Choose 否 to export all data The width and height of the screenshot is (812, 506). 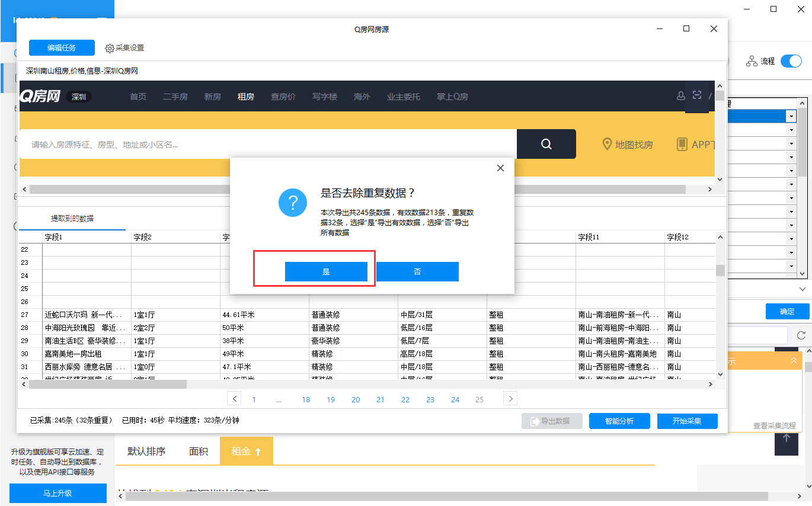coord(417,271)
